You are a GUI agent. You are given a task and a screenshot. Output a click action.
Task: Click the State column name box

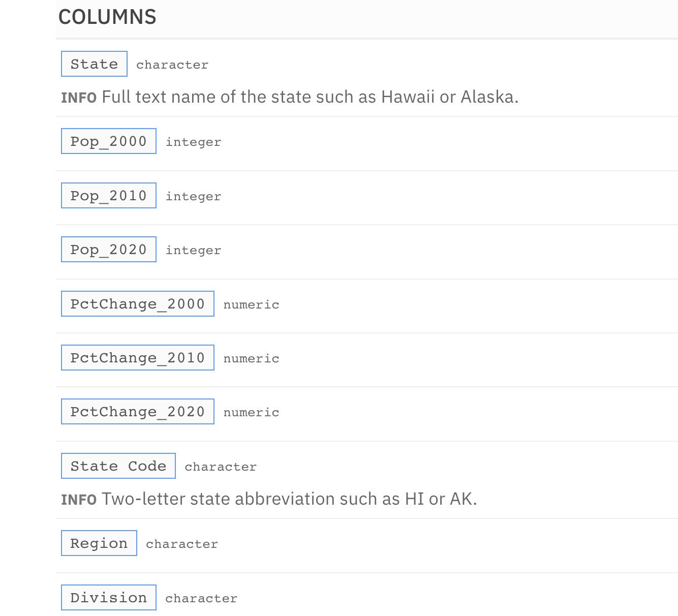coord(94,64)
